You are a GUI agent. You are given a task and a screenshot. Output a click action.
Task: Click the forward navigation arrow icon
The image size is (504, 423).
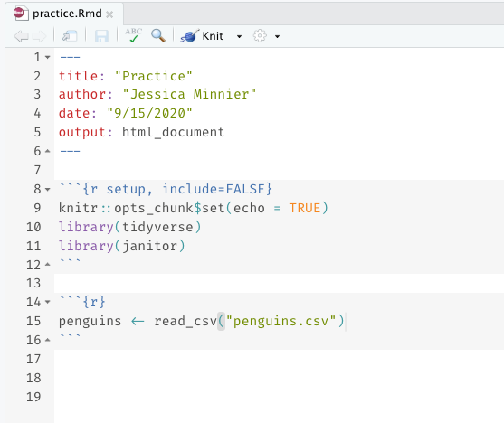pyautogui.click(x=39, y=36)
